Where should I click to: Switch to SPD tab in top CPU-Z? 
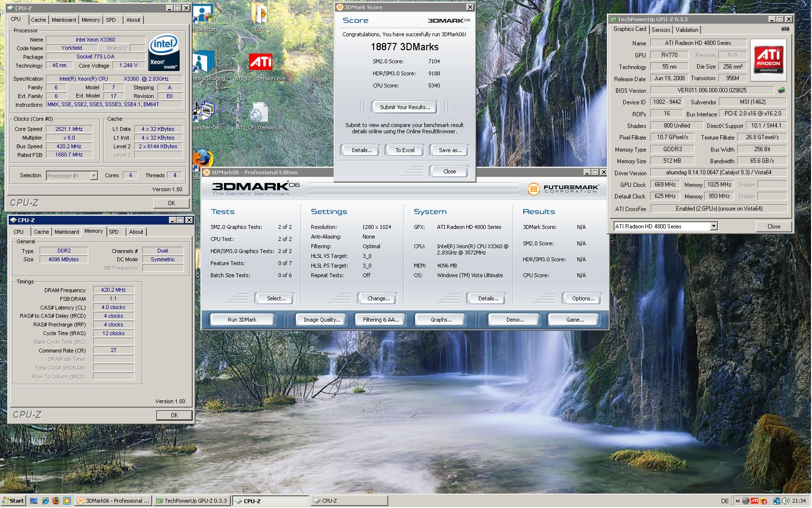coord(111,20)
